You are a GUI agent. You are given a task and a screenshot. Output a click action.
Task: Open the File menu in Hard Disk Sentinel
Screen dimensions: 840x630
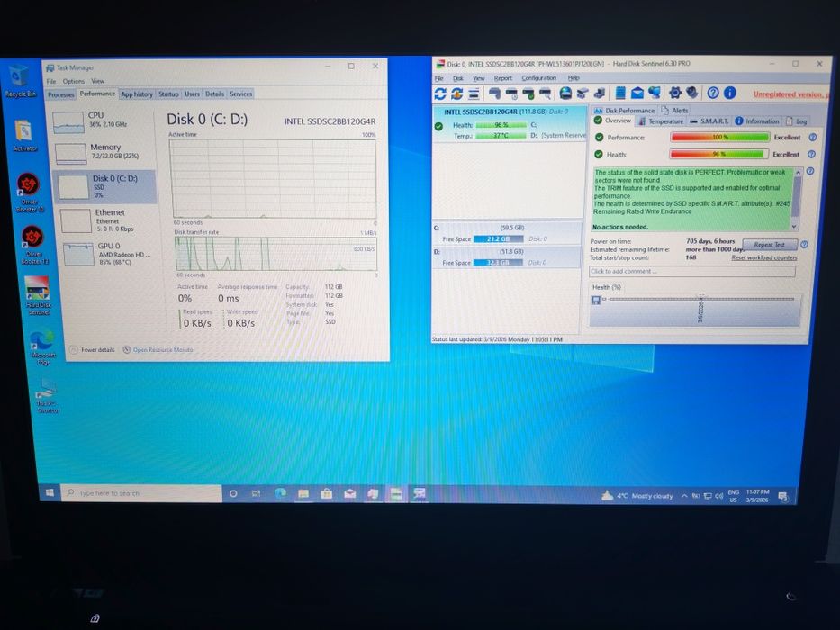tap(438, 78)
